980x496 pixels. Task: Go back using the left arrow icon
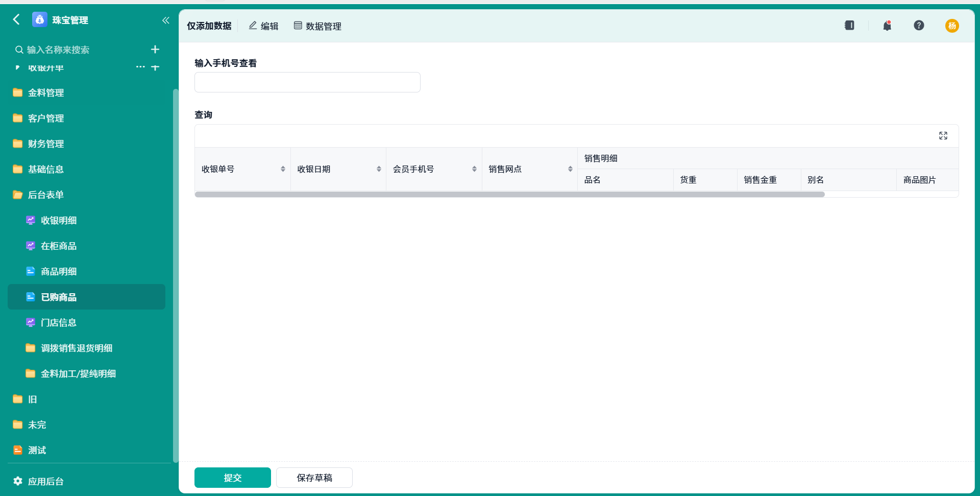pos(16,19)
